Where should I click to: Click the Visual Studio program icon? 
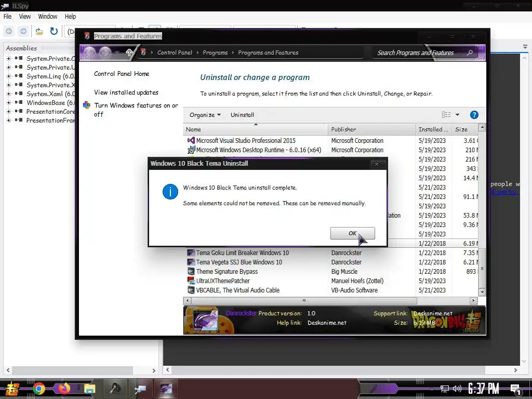[x=191, y=140]
